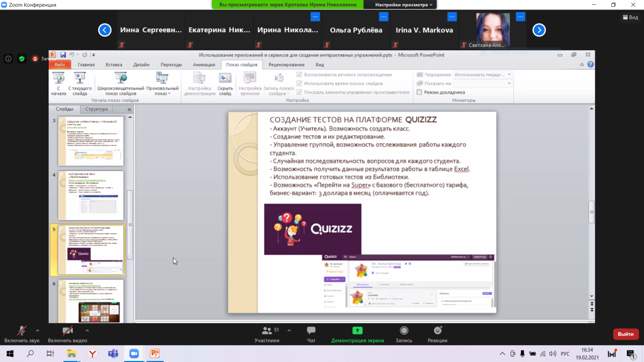644x362 pixels.
Task: Click the main slide area scrollbar thumb
Action: click(x=592, y=213)
